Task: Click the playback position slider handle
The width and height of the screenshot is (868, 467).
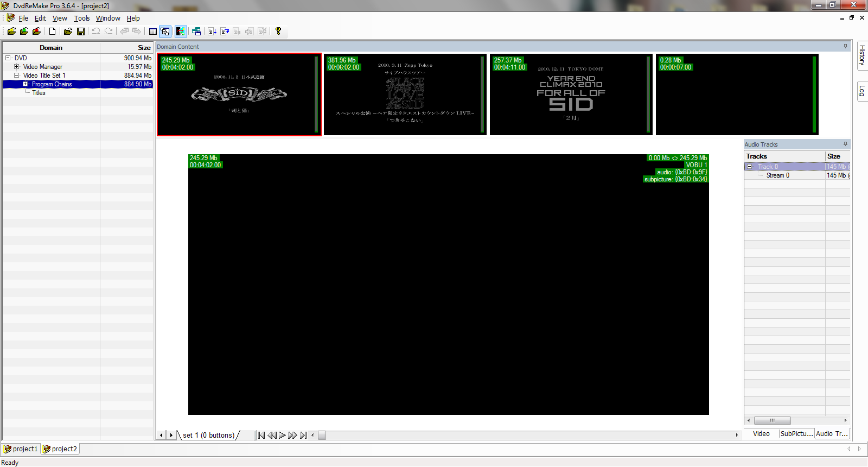Action: (322, 436)
